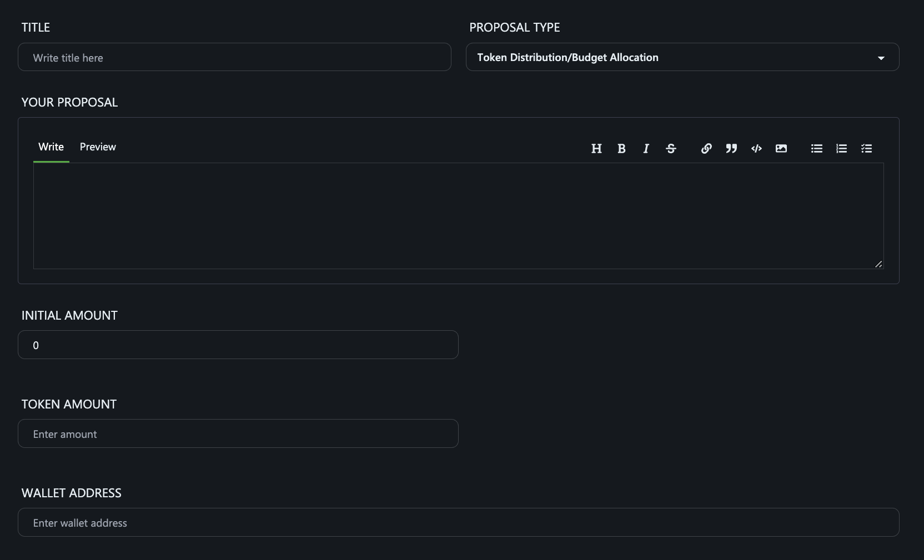This screenshot has height=560, width=924.
Task: Open the Proposal Type dropdown
Action: click(682, 57)
